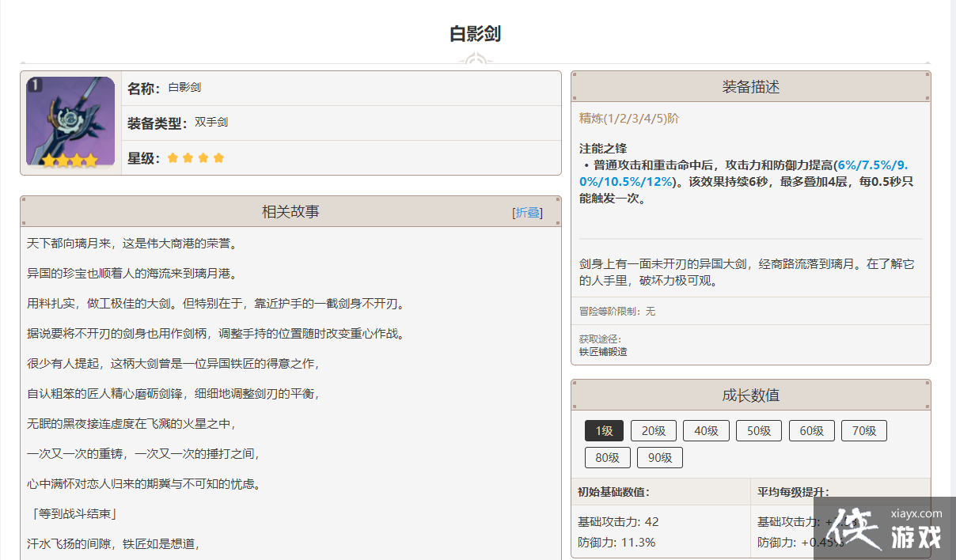Click the 白影剑 weapon thumbnail image
The image size is (956, 560).
[70, 122]
